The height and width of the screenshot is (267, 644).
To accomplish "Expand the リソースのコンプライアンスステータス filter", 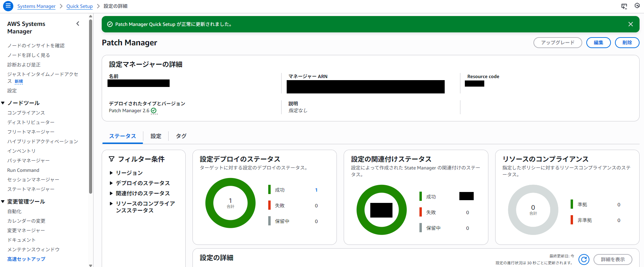I will [x=111, y=204].
